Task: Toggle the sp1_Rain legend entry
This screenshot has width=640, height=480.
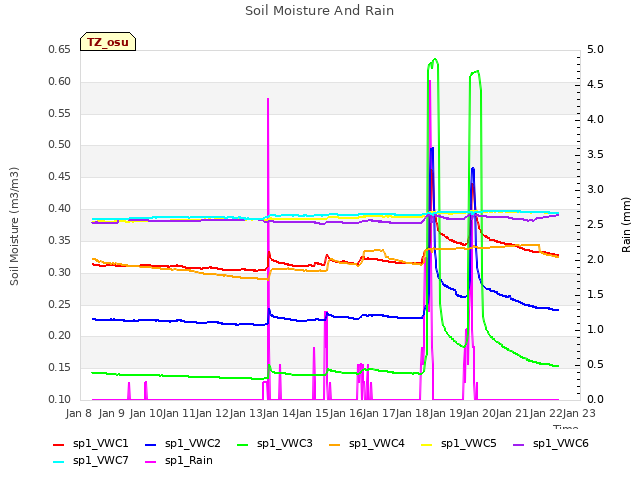Action: 179,461
